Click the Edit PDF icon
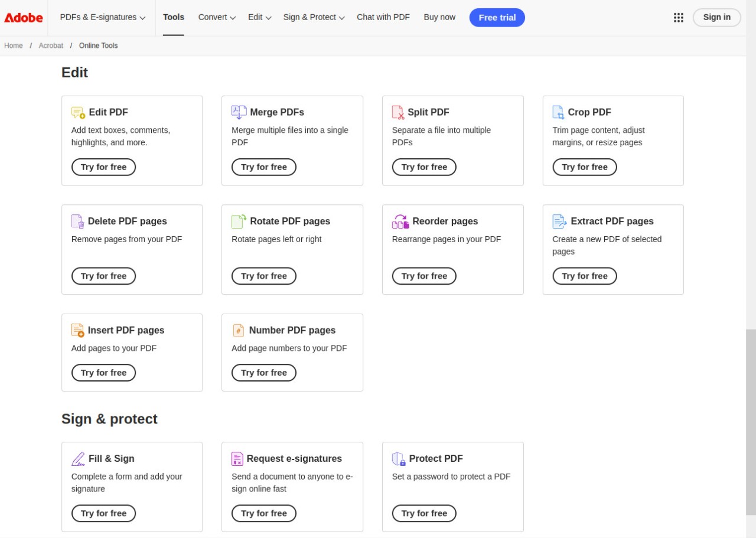The height and width of the screenshot is (538, 756). [x=78, y=112]
